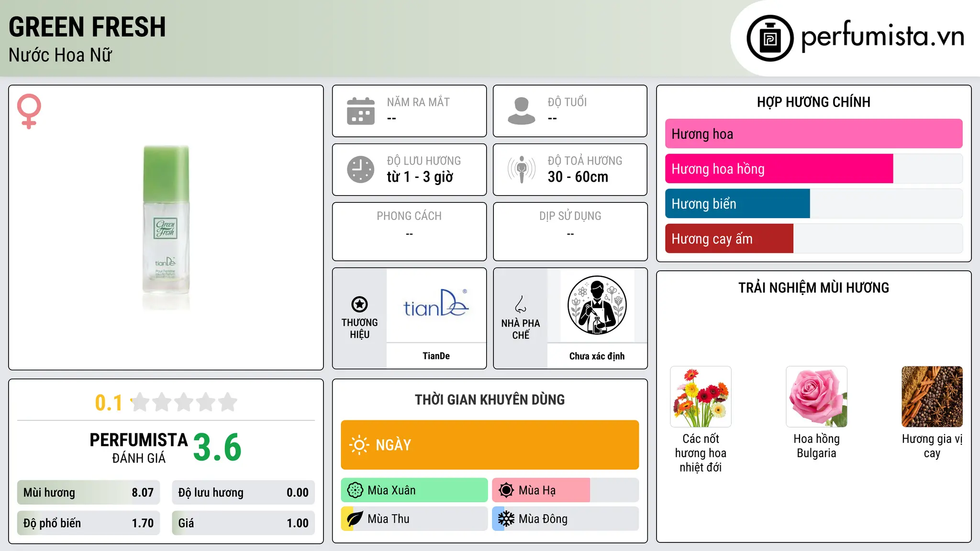980x551 pixels.
Task: Click the Hợp hương chính heading
Action: (x=813, y=102)
